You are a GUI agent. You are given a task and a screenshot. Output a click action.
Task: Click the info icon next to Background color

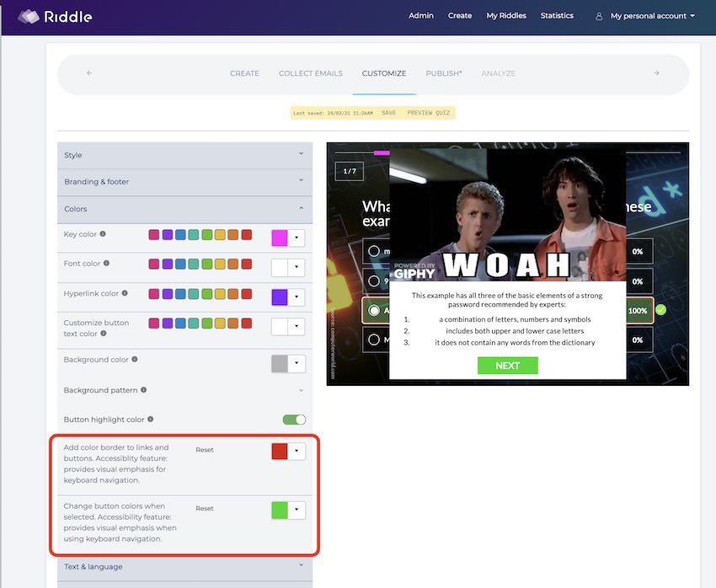point(135,359)
